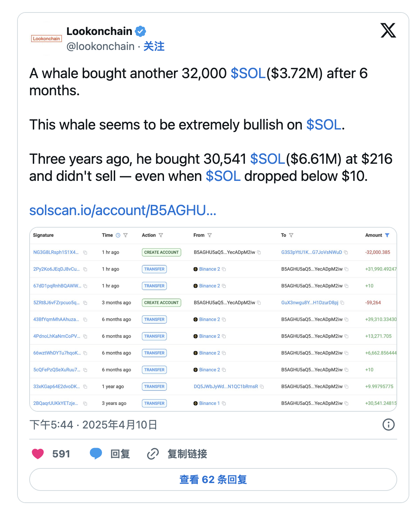Image resolution: width=420 pixels, height=523 pixels.
Task: Click the blue reply bubble icon
Action: (x=96, y=454)
